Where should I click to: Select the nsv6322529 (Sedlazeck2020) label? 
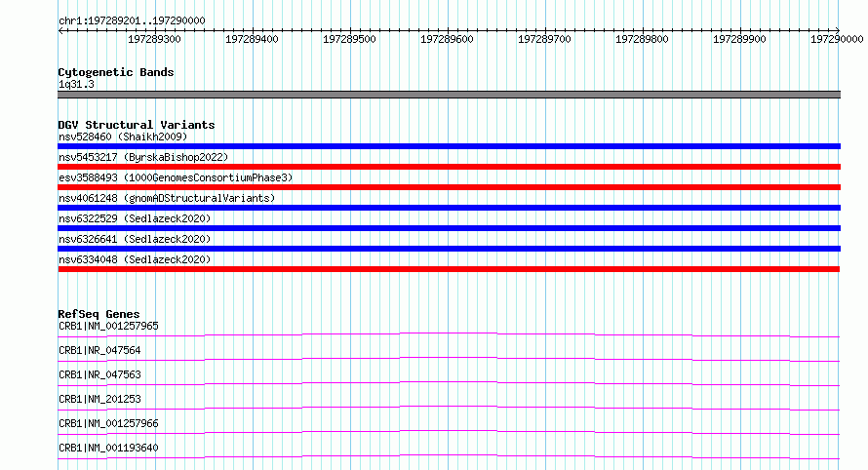(x=135, y=218)
